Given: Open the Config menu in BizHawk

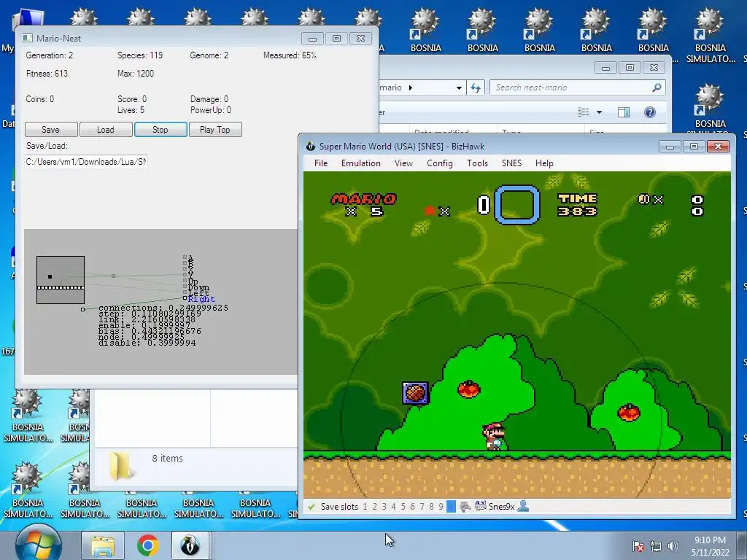Looking at the screenshot, I should 439,163.
